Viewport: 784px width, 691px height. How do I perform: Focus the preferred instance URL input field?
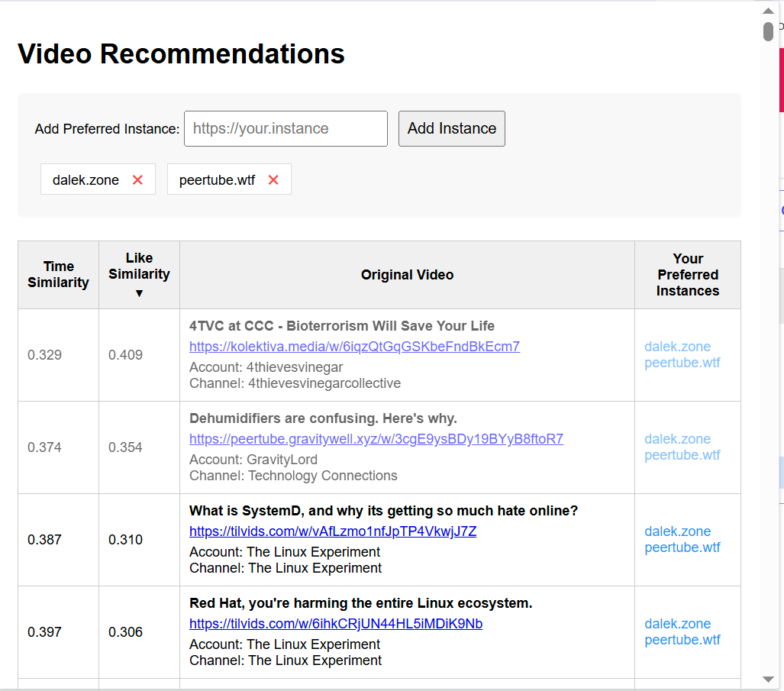point(286,129)
